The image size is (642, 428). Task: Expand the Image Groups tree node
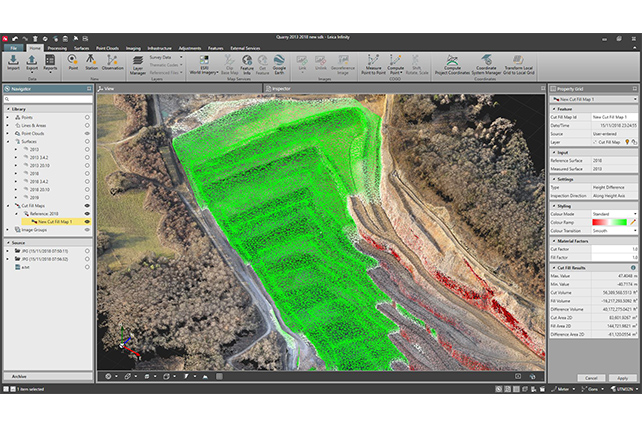[8, 228]
